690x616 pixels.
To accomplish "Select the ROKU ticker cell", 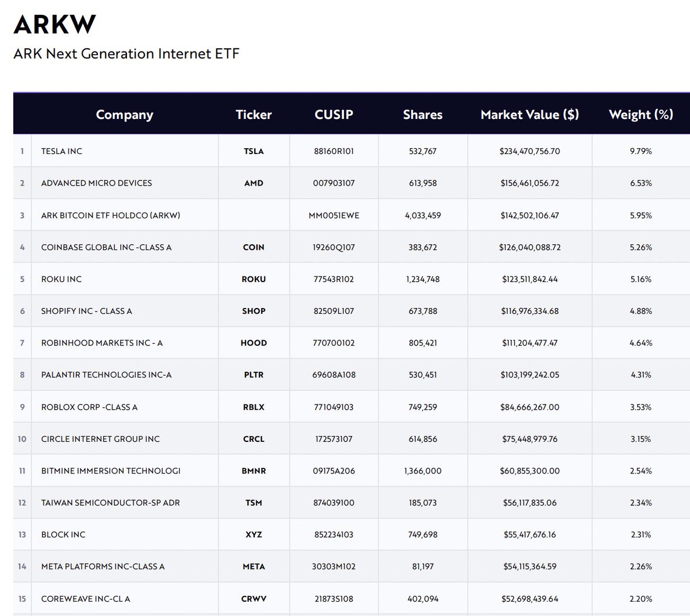I will 254,279.
